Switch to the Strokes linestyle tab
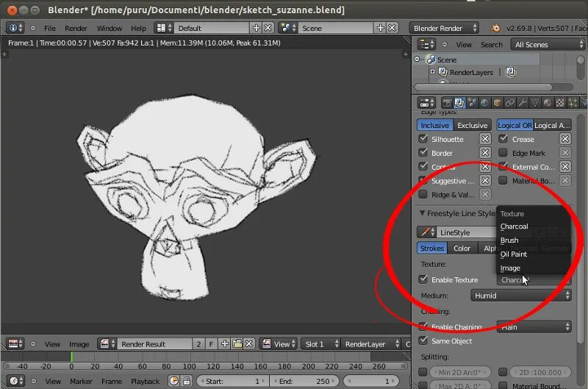 [x=431, y=248]
